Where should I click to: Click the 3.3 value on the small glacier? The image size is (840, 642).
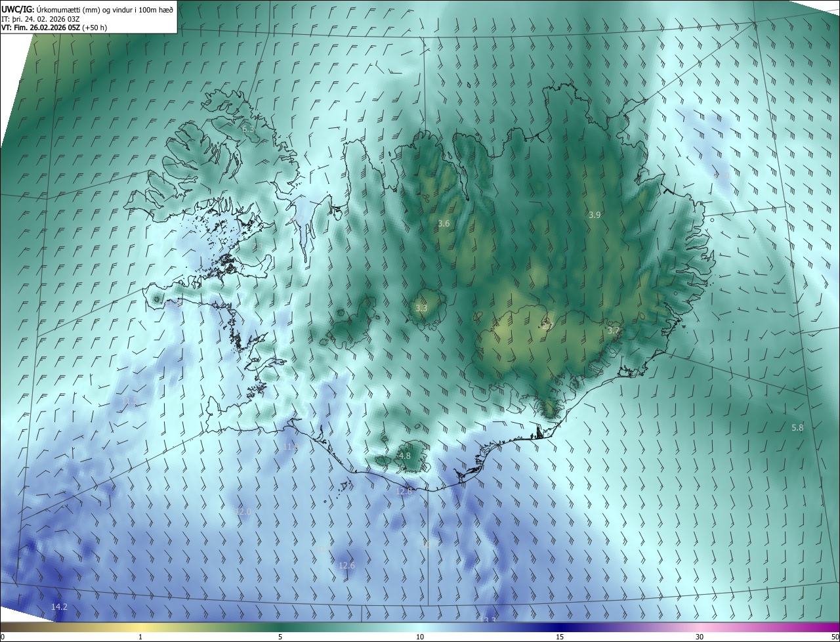pos(421,308)
